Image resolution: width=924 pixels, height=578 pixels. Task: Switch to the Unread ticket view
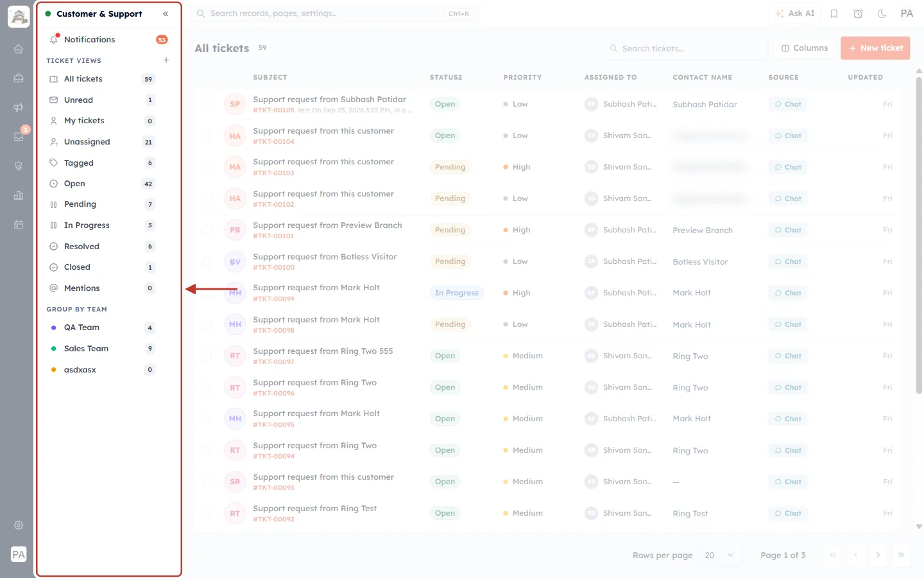tap(103, 100)
